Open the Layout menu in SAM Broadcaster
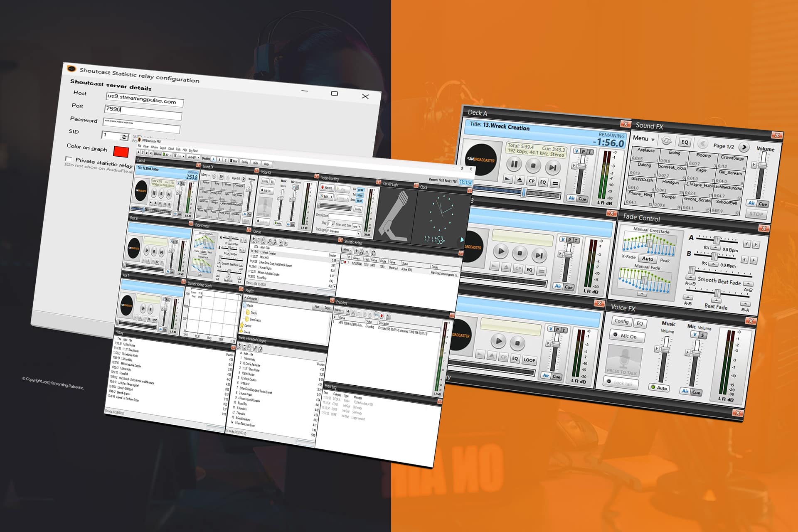Image resolution: width=798 pixels, height=532 pixels. pyautogui.click(x=163, y=148)
